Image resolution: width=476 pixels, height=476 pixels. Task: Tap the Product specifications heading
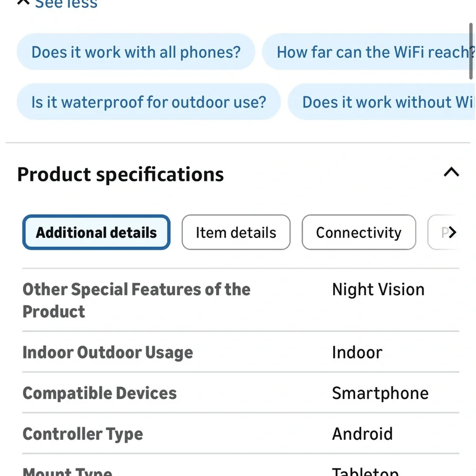[x=120, y=174]
